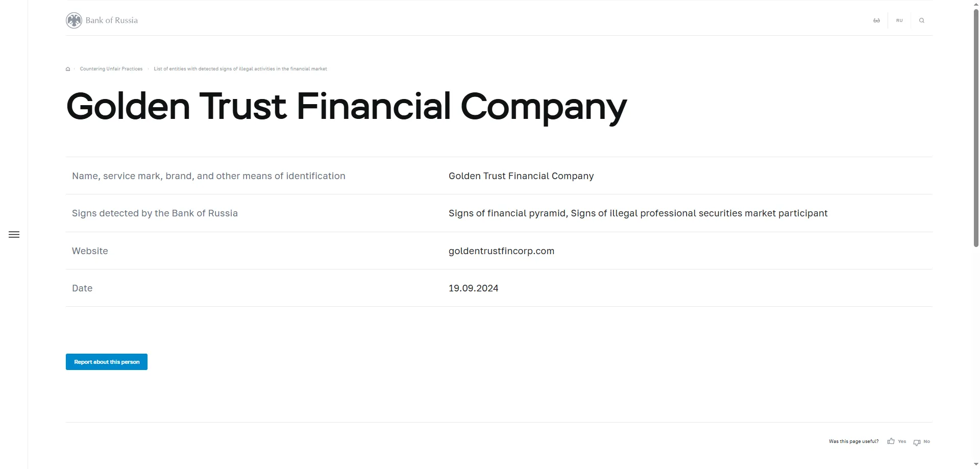Click the thumbs-down feedback icon
980x469 pixels.
(917, 442)
